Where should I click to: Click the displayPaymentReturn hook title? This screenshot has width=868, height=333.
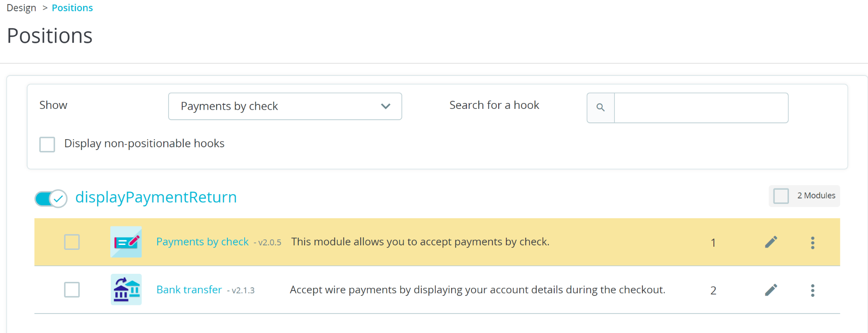pos(156,197)
